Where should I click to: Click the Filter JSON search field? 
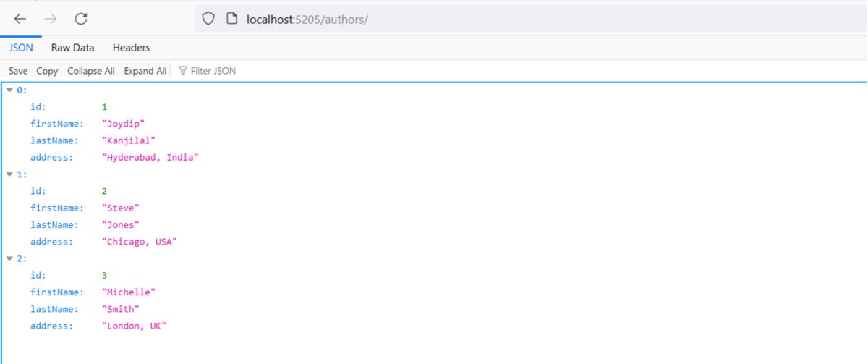point(213,71)
